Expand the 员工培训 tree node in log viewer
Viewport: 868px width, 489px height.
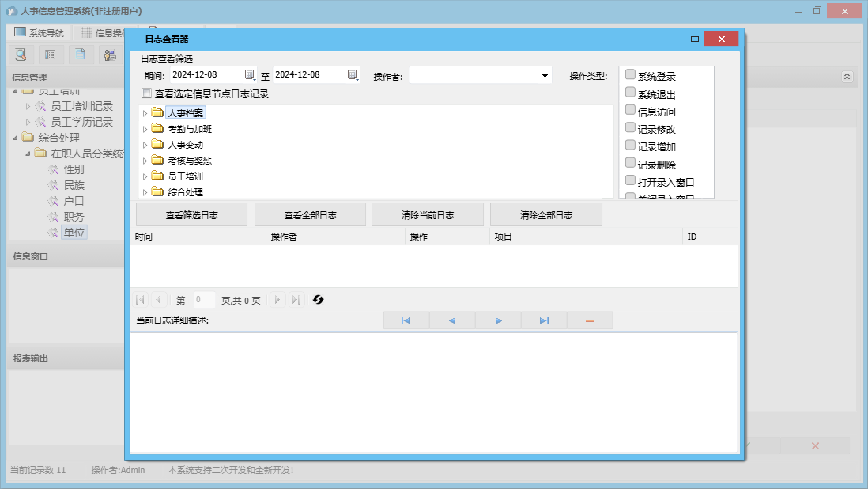[145, 176]
